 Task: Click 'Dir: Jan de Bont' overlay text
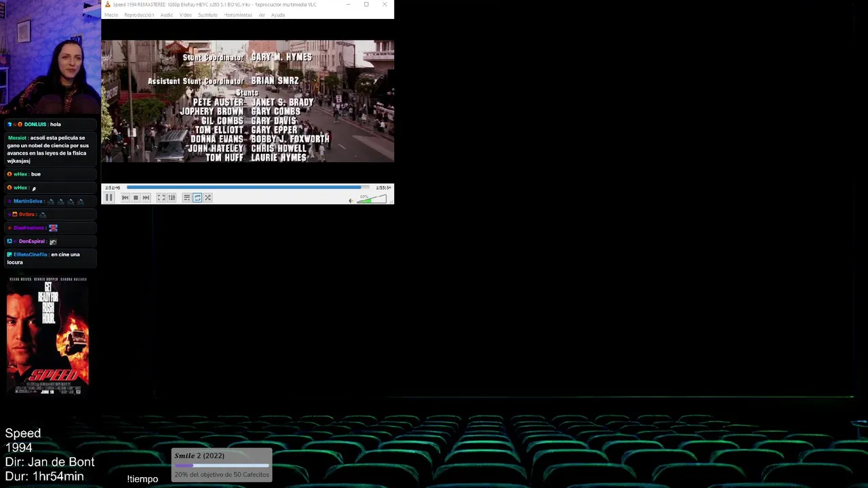(50, 462)
